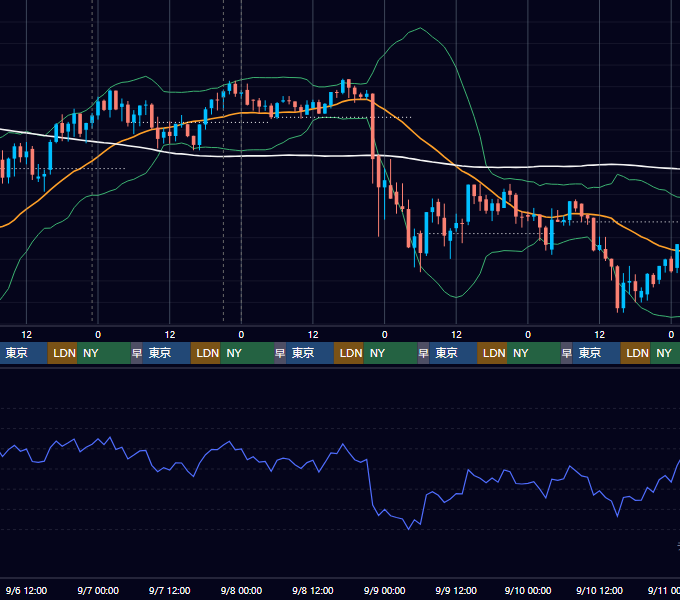
Task: Click the long bearish candle just before 9/9 00:00
Action: tap(373, 126)
